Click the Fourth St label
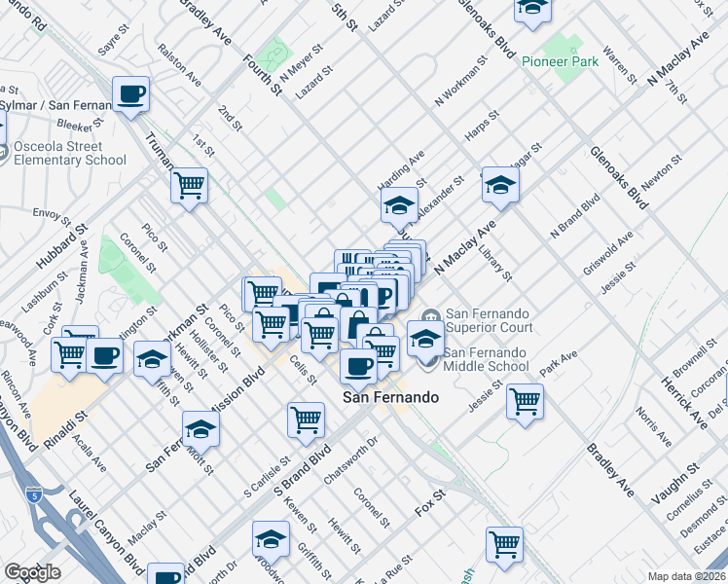The height and width of the screenshot is (584, 728). (x=263, y=75)
